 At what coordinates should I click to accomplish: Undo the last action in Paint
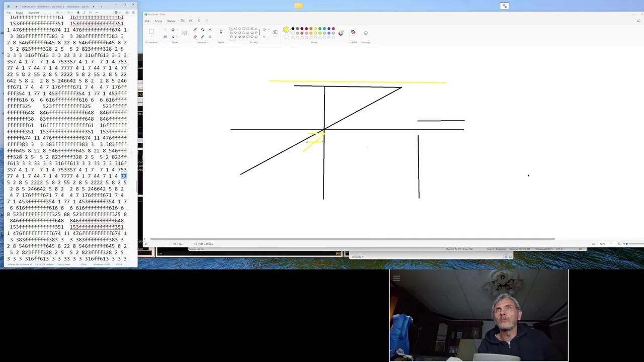[199, 21]
